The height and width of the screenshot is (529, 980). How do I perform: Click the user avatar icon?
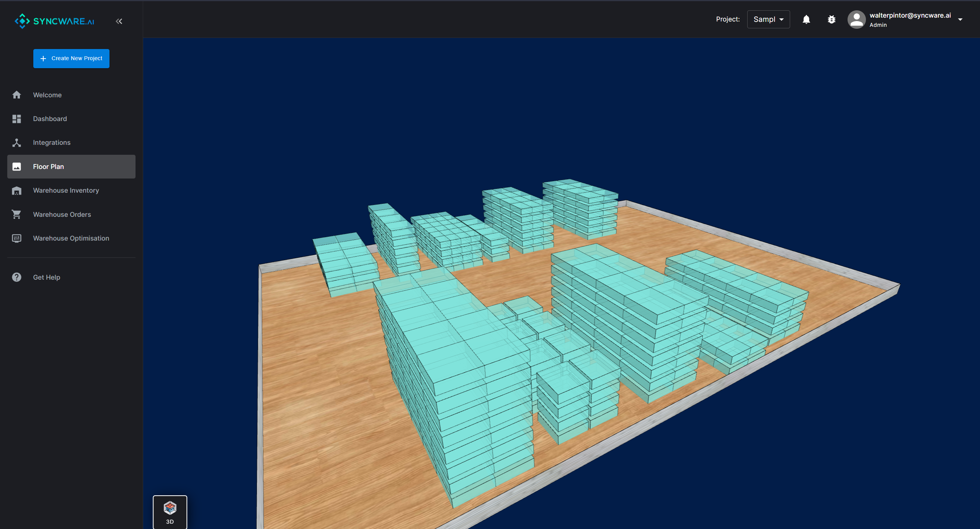856,19
